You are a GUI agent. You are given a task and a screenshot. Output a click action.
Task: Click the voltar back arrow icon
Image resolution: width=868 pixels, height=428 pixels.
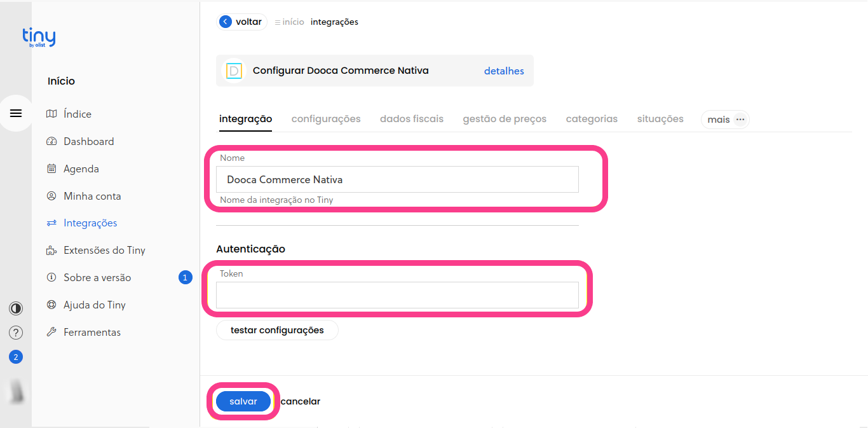pos(226,22)
